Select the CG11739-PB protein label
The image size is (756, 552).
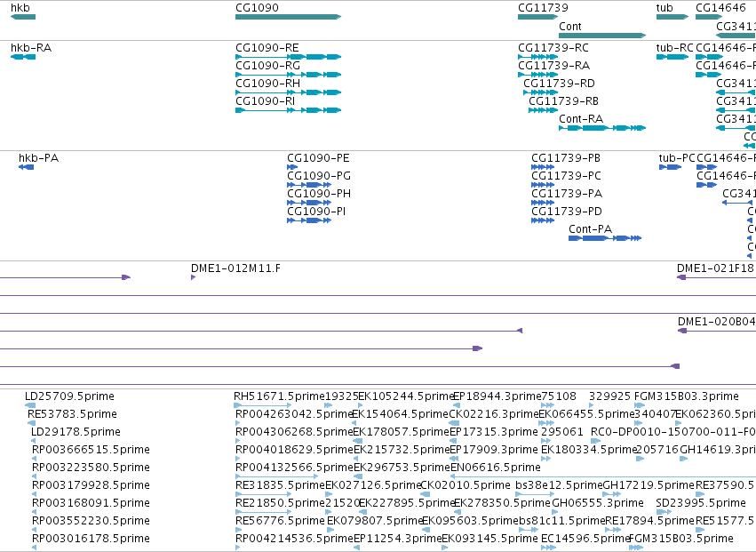pos(566,158)
